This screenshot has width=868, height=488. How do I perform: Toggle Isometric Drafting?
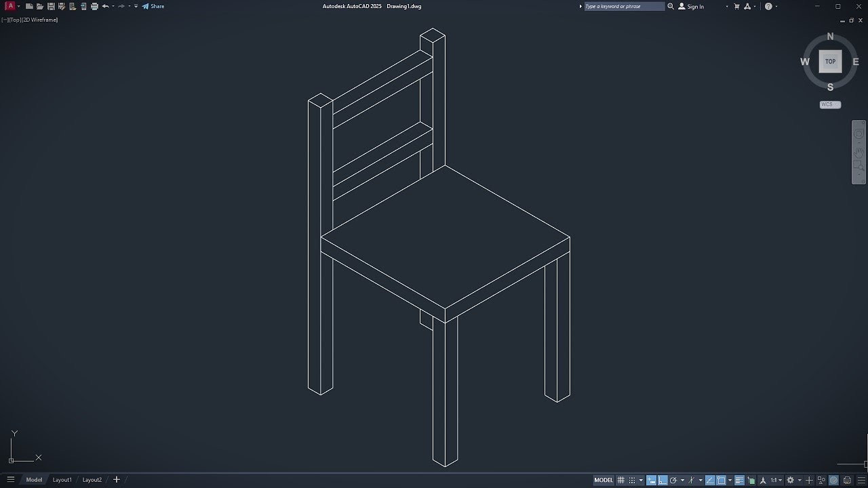pos(691,480)
